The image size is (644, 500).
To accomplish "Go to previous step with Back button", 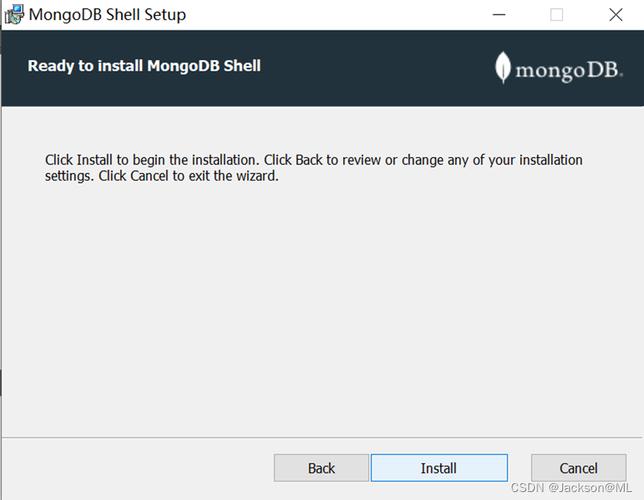I will [x=321, y=468].
